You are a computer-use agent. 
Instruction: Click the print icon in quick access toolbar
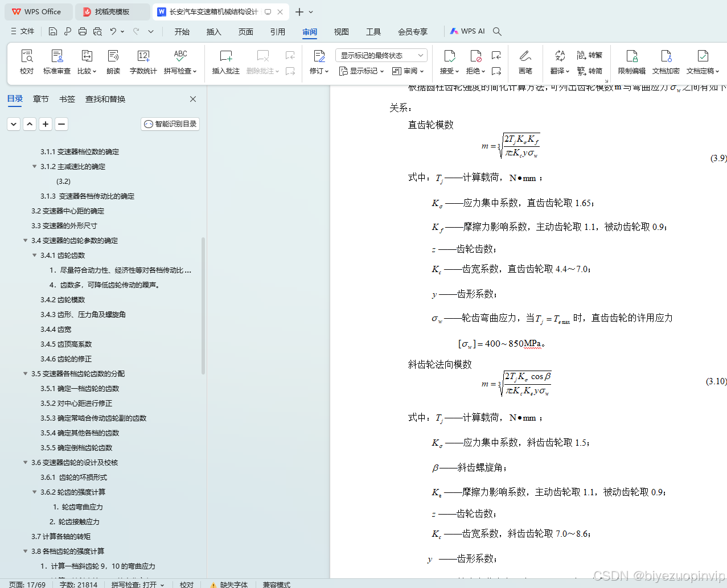(83, 31)
